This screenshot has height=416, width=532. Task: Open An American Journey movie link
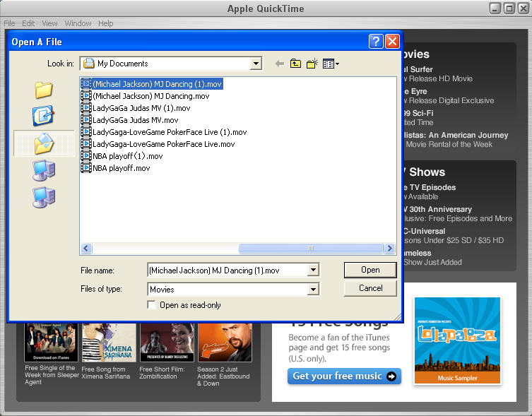[456, 135]
